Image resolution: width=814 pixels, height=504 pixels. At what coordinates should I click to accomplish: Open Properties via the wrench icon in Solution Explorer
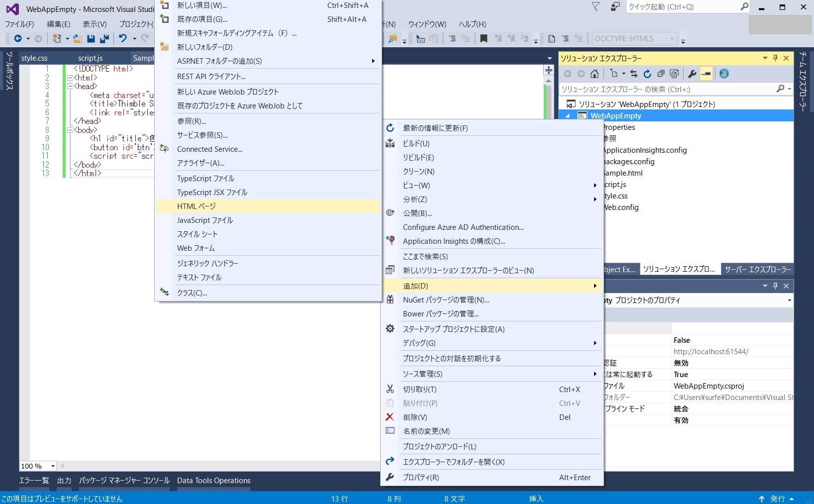tap(692, 74)
